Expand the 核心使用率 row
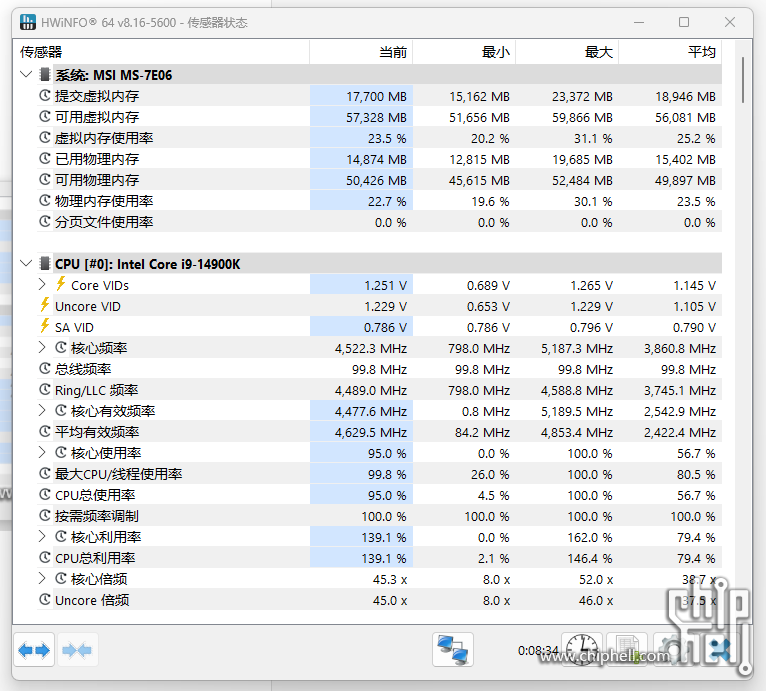 click(x=42, y=453)
